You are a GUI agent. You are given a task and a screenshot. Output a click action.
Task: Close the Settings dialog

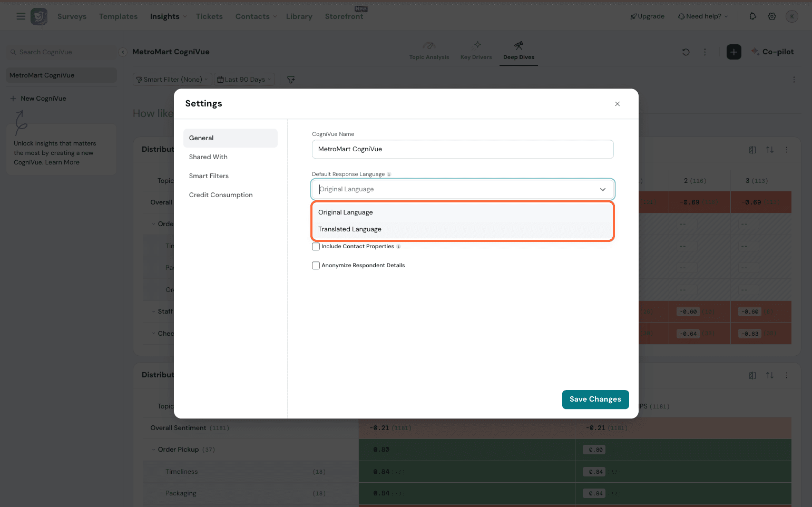click(617, 104)
